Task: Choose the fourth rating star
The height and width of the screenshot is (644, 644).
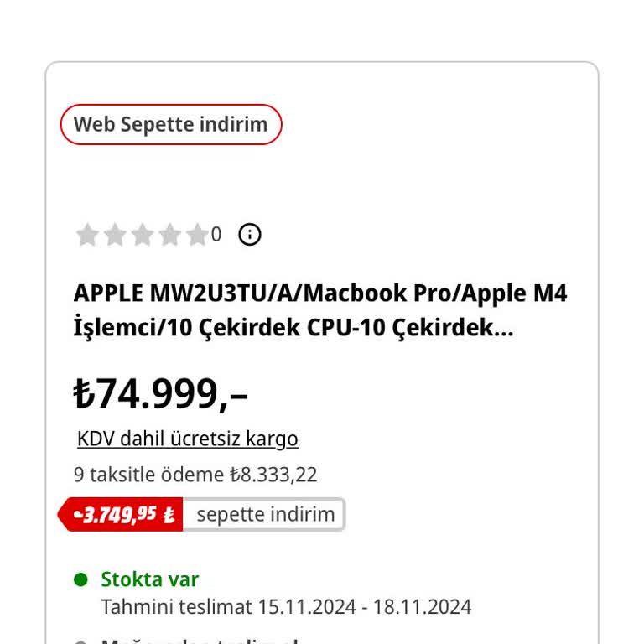Action: (170, 235)
